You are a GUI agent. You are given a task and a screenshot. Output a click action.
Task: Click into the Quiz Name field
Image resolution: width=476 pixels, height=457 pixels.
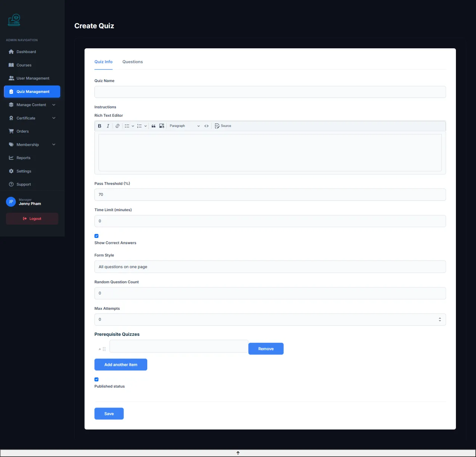tap(270, 92)
